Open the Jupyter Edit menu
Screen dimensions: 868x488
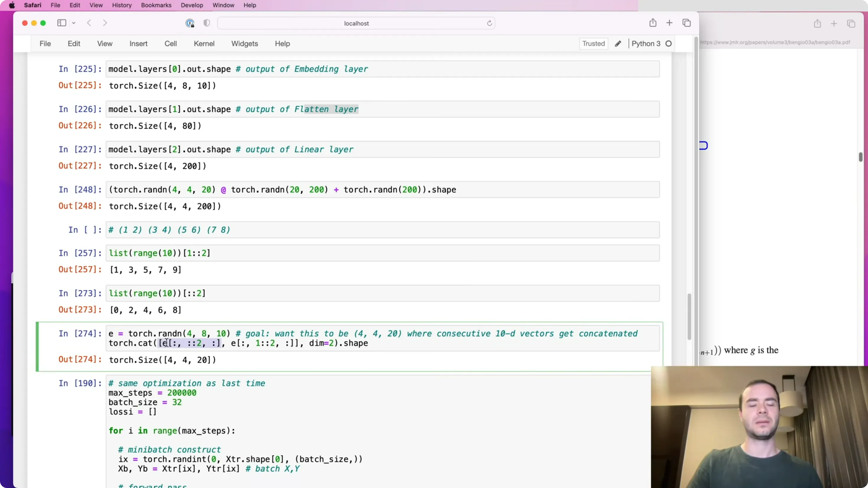[x=74, y=43]
